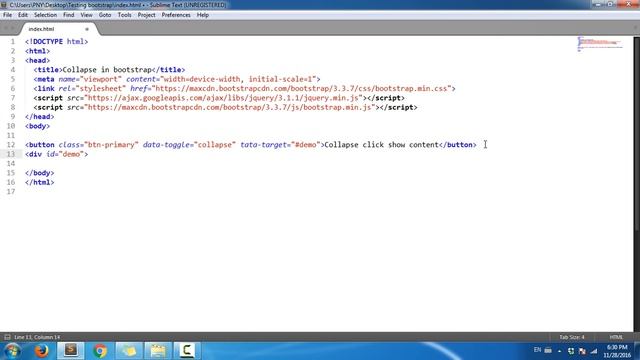This screenshot has width=640, height=360.
Task: Click the closing body tag line
Action: click(x=40, y=173)
